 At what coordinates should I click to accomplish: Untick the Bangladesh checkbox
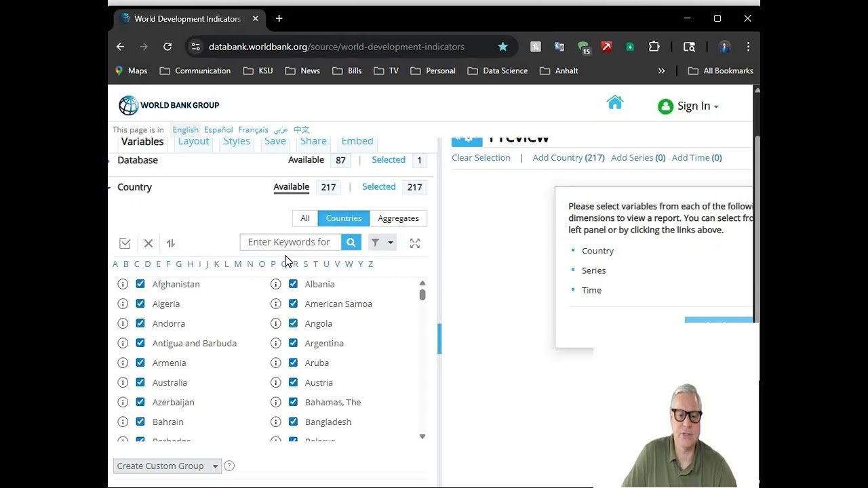tap(293, 422)
